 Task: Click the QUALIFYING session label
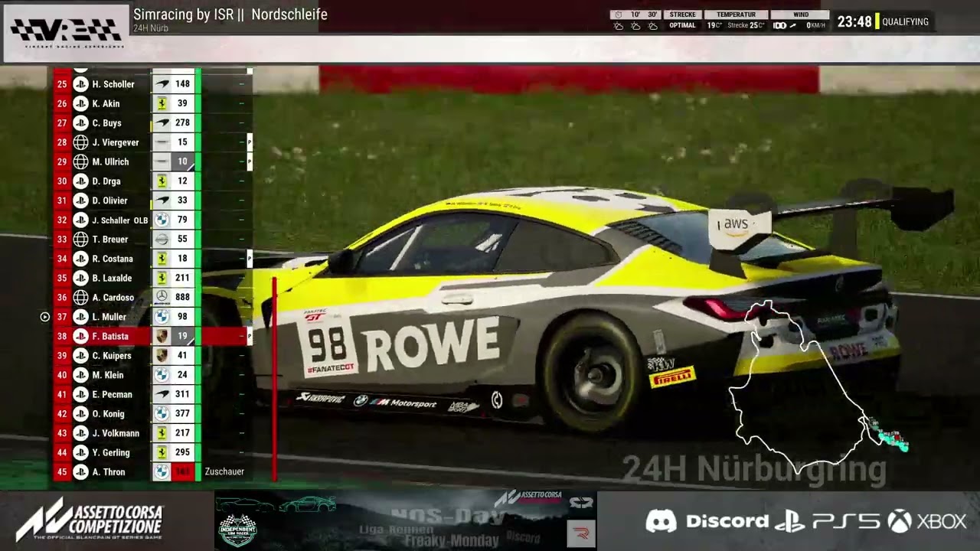click(905, 21)
